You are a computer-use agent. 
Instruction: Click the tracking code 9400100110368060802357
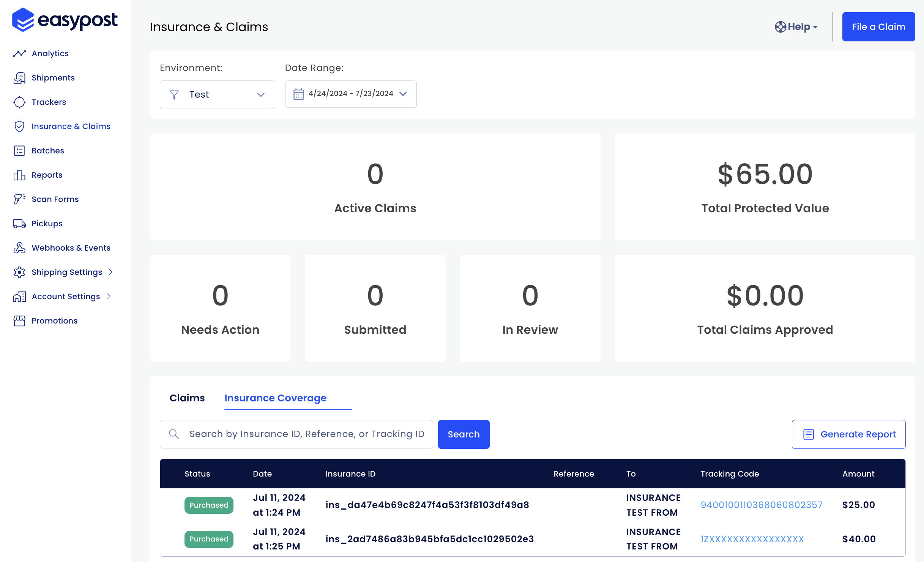761,505
